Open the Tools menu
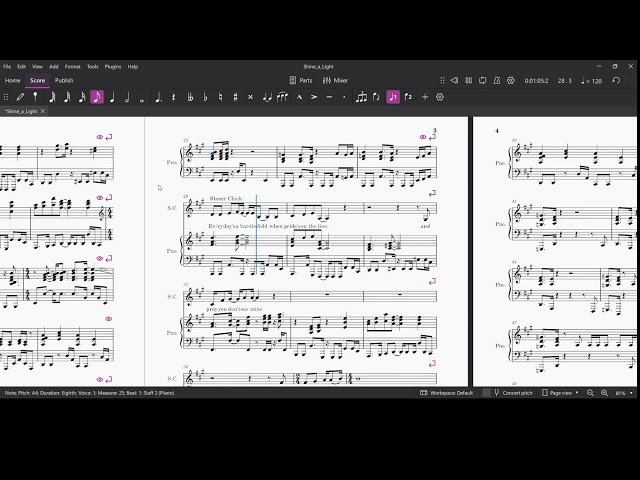Viewport: 640px width, 480px height. coord(93,67)
